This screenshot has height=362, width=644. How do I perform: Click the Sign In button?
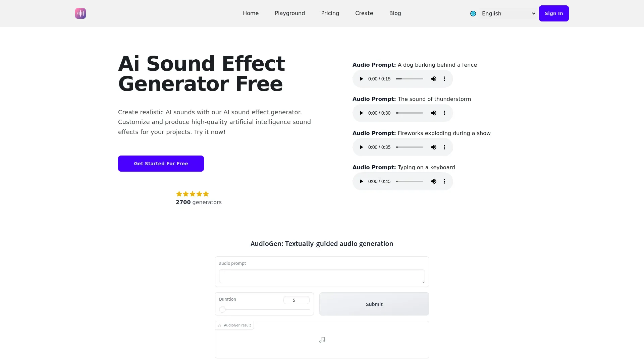pos(554,13)
